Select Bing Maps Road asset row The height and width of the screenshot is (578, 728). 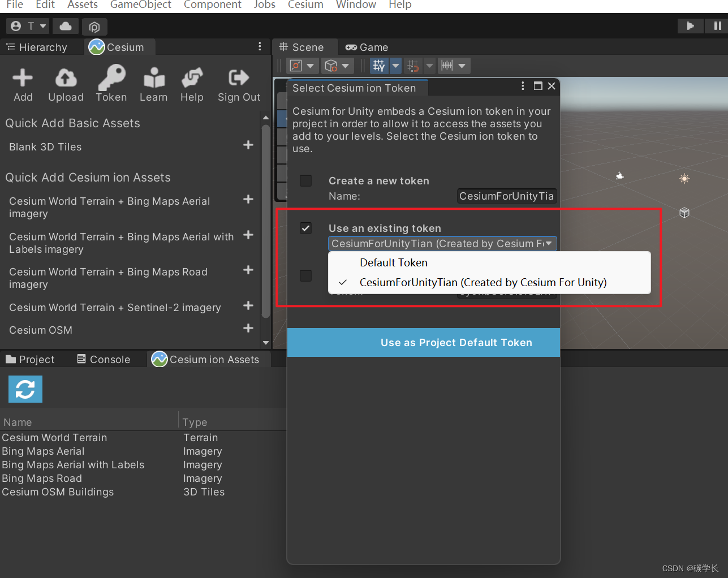point(143,478)
